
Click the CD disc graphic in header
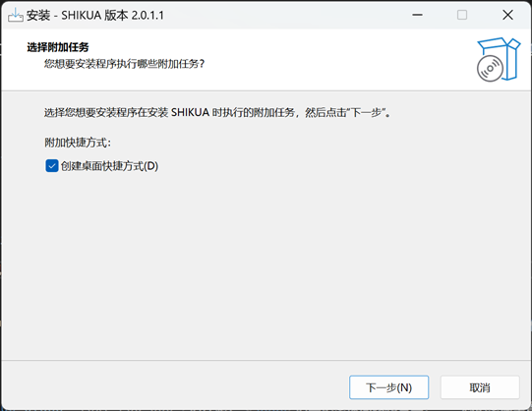[x=490, y=69]
